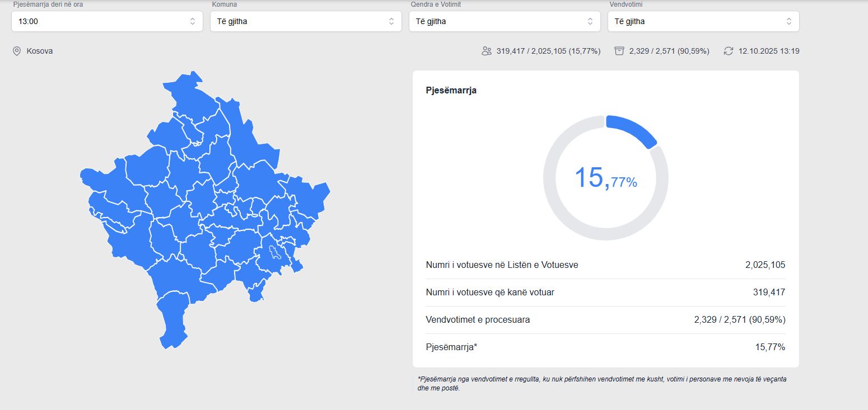Click the voters people icon
This screenshot has height=410, width=868.
[486, 51]
